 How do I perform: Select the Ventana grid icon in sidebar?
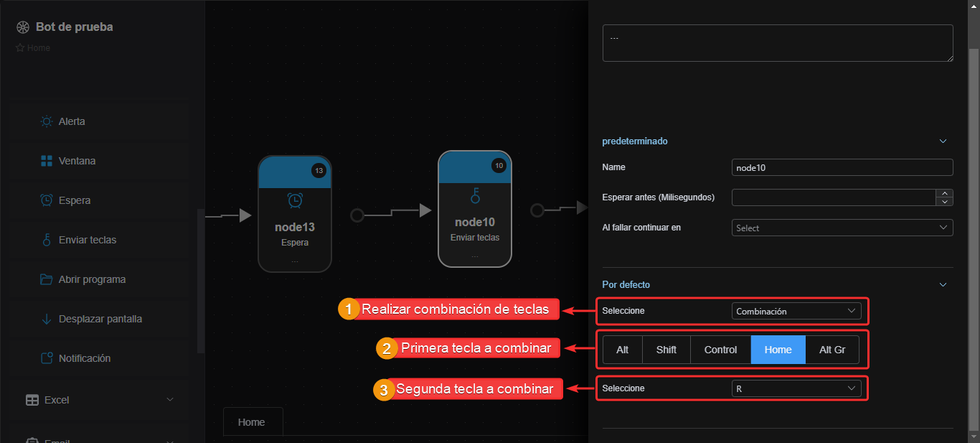(47, 161)
